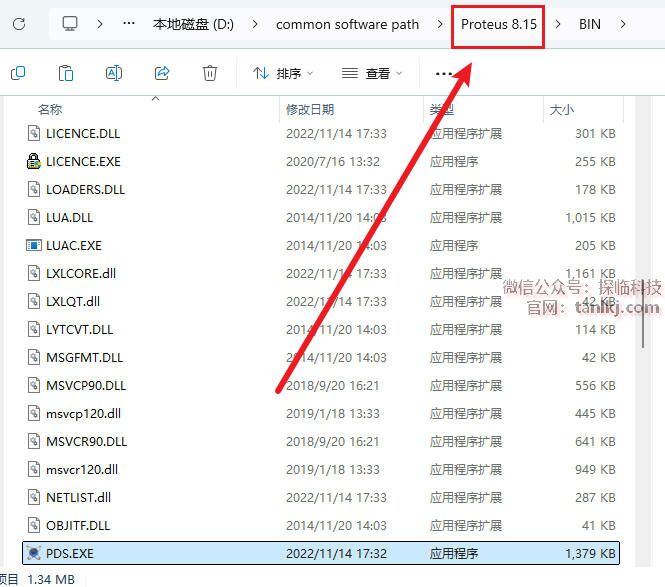Select file msvcr120.dll

click(x=321, y=470)
